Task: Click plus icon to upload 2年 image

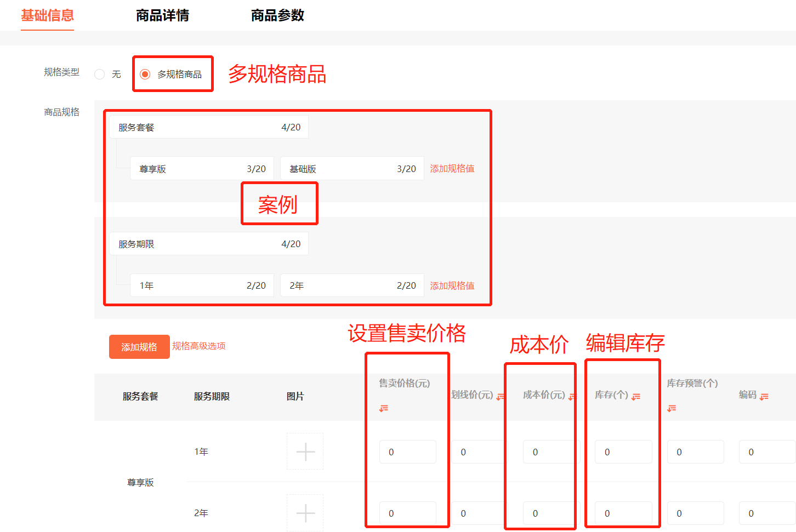Action: (305, 513)
